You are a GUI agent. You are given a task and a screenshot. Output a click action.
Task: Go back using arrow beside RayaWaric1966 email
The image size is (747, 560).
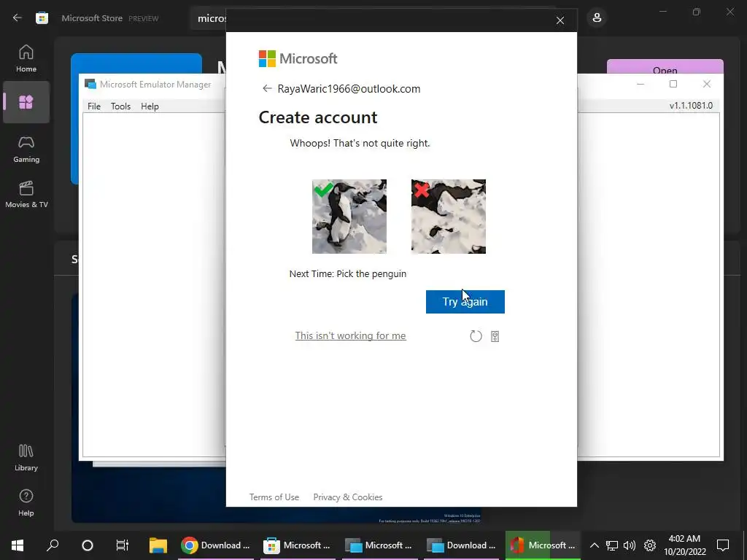(x=267, y=88)
